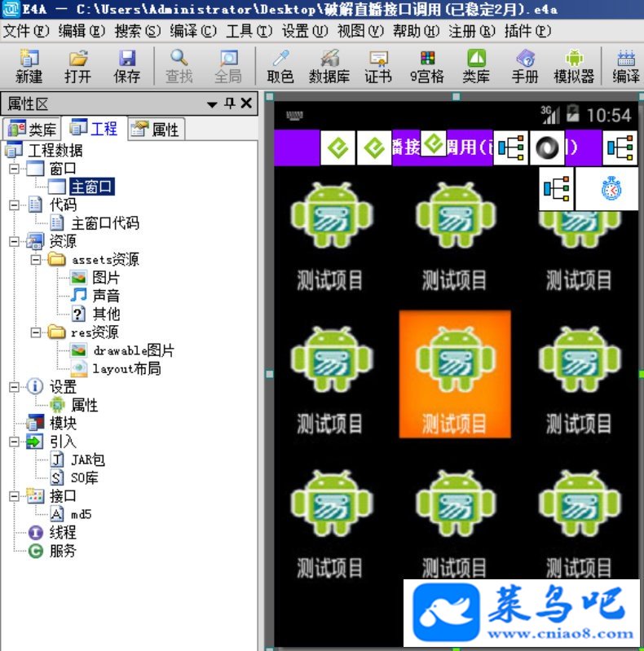Launch the 9宫格 nine-patch tool

coord(427,66)
